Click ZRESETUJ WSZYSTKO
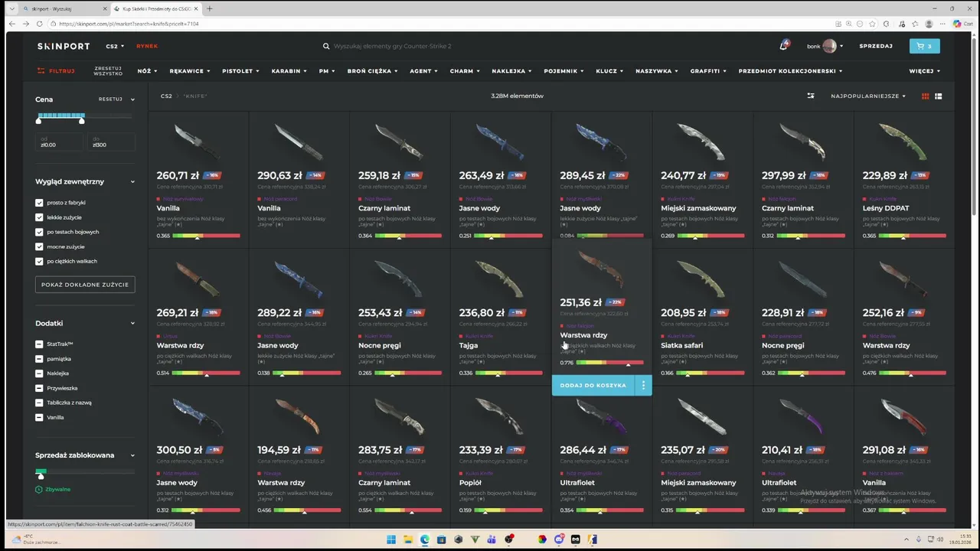The width and height of the screenshot is (980, 551). [108, 70]
